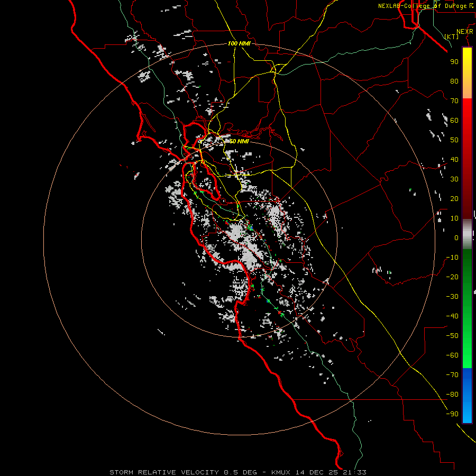476x476 pixels.
Task: Click the NEXLAB-College of DuPage header text
Action: [x=426, y=6]
